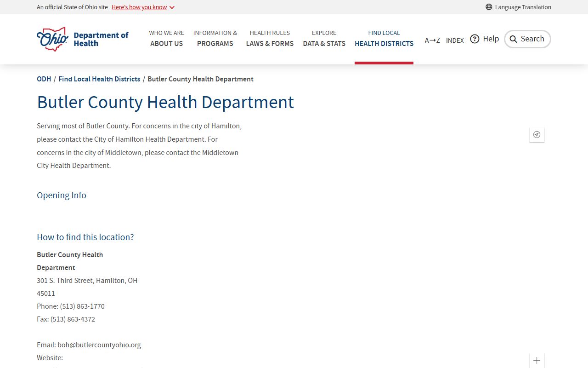
Task: Click the Phone: (513) 863-1770 text
Action: click(x=71, y=306)
